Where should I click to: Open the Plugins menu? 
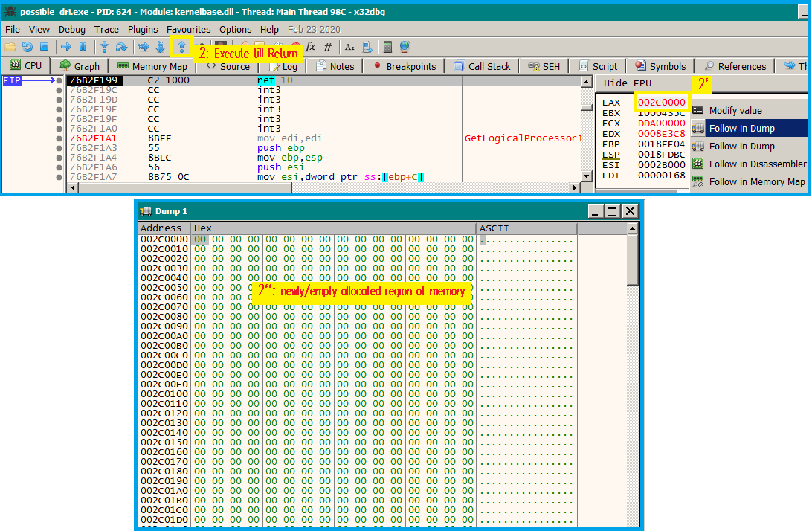[143, 29]
